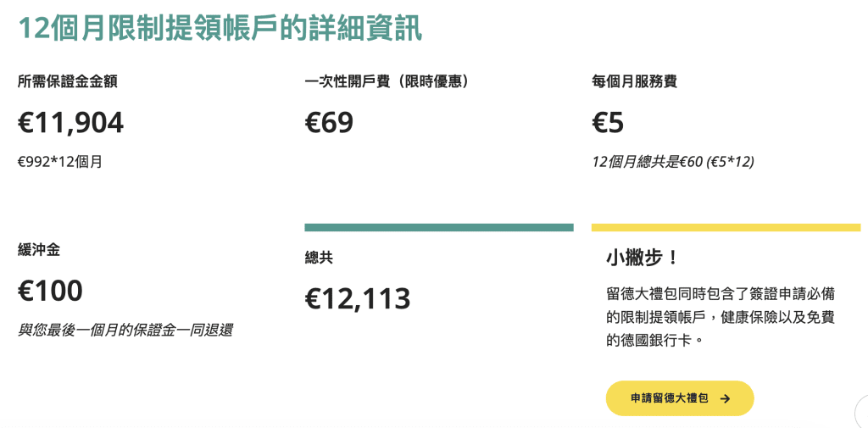Click the 每個月服務費 label
This screenshot has width=868, height=428.
pos(634,82)
